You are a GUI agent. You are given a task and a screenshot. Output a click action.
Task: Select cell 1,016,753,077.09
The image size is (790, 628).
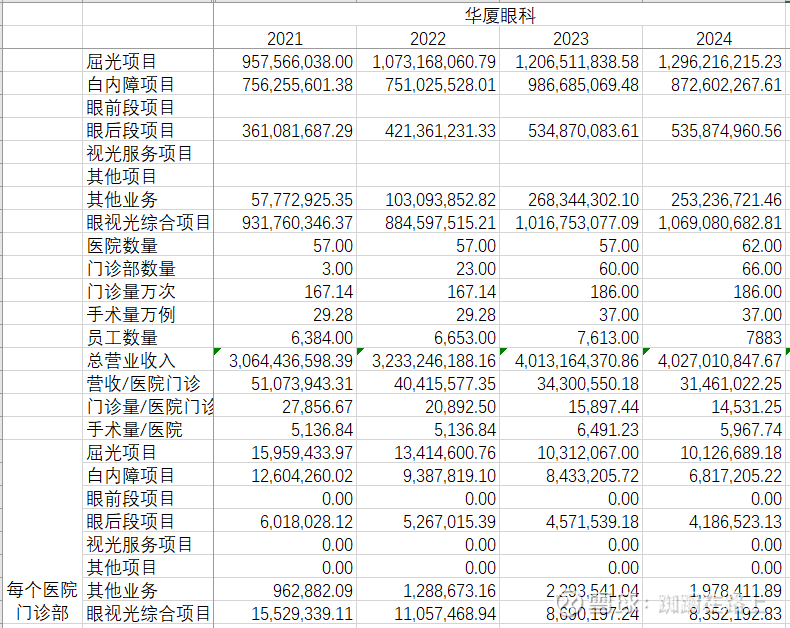pyautogui.click(x=571, y=222)
